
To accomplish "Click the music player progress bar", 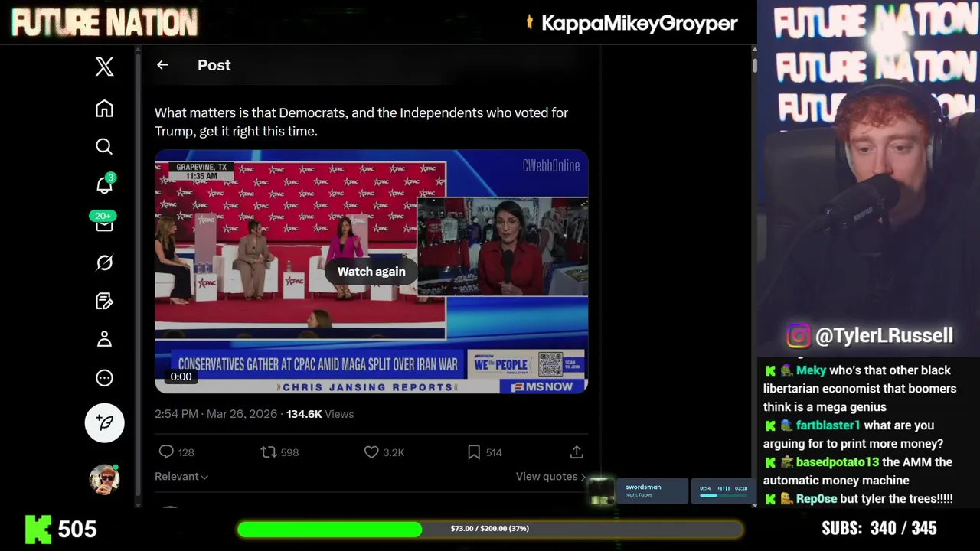I will tap(723, 496).
